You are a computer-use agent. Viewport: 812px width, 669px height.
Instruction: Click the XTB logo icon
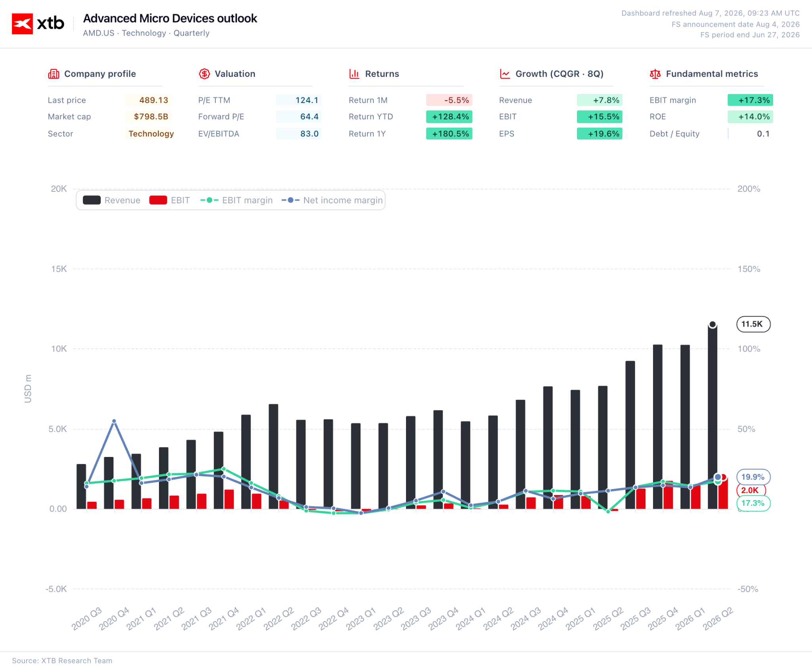pyautogui.click(x=22, y=24)
